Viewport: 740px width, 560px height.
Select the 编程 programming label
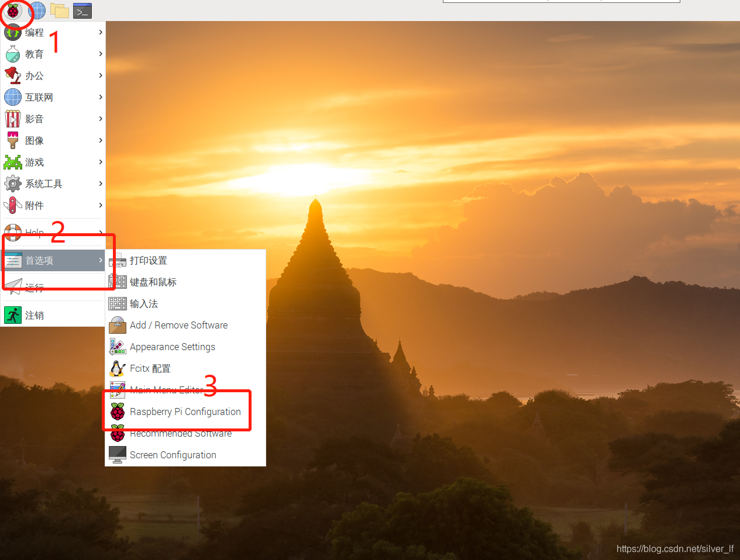[35, 32]
